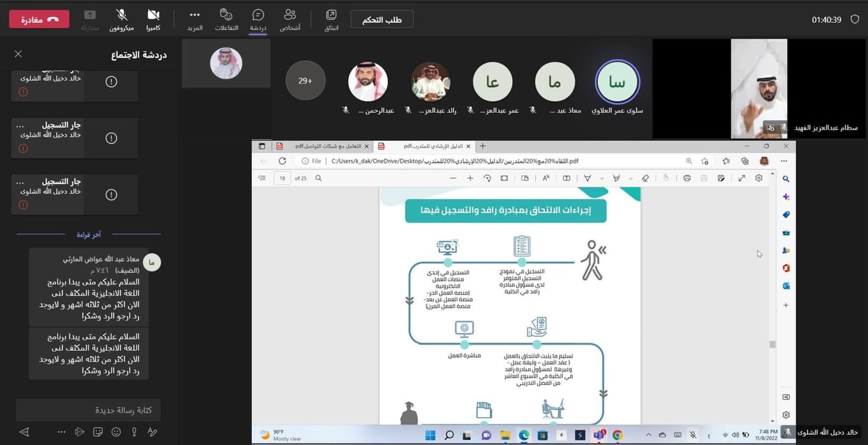Open the More (المزيد) actions menu
This screenshot has width=868, height=445.
pyautogui.click(x=194, y=19)
